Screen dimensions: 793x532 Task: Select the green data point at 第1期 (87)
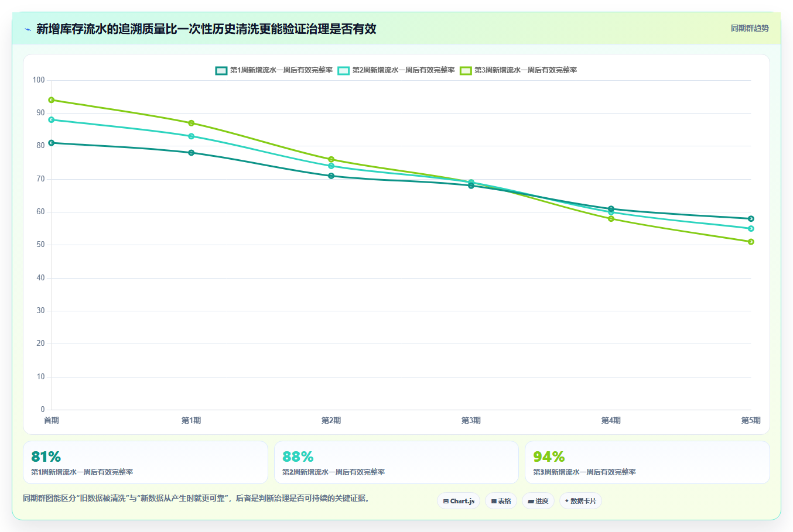[192, 123]
